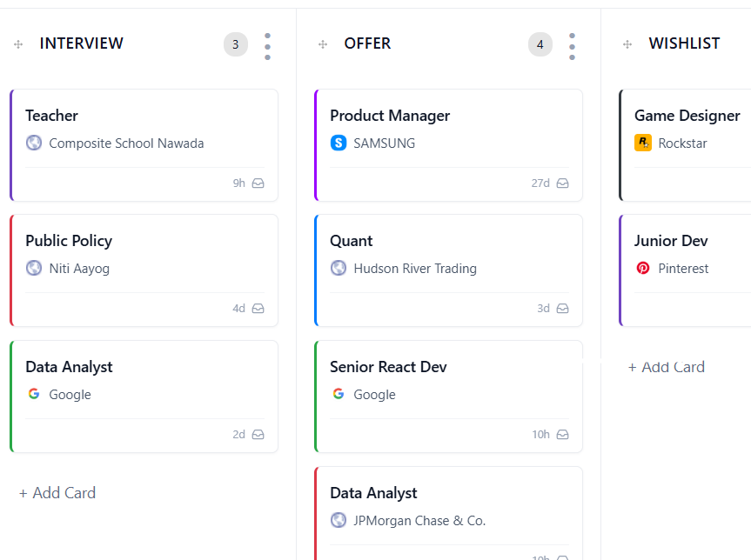
Task: Click the INTERVIEW column count badge
Action: tap(236, 44)
